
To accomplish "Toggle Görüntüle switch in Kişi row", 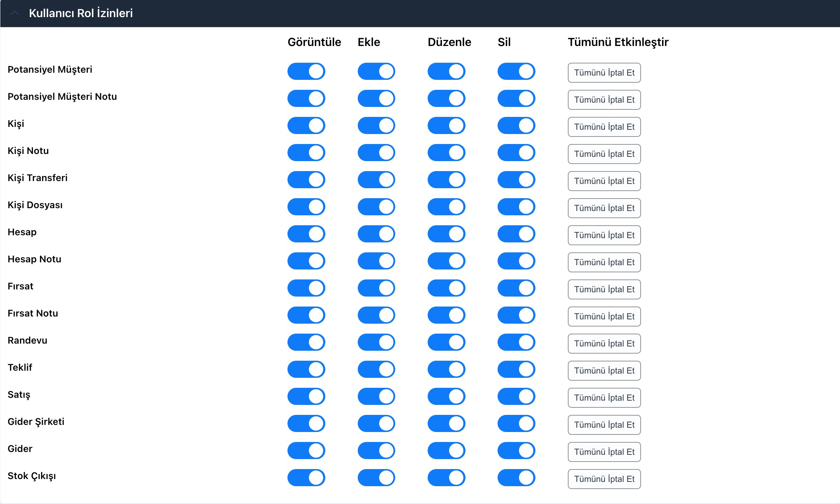I will pos(306,125).
